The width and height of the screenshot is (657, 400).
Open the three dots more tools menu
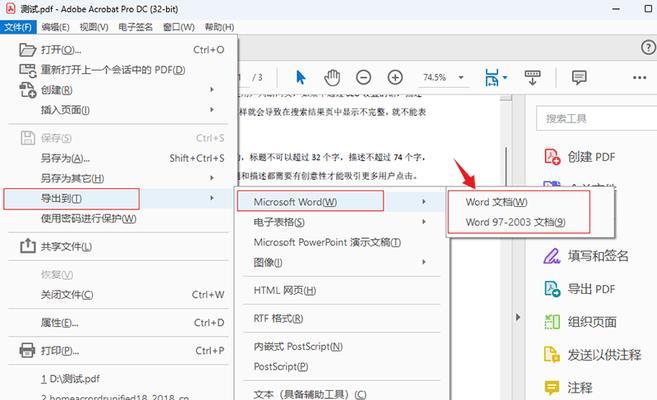pos(639,77)
